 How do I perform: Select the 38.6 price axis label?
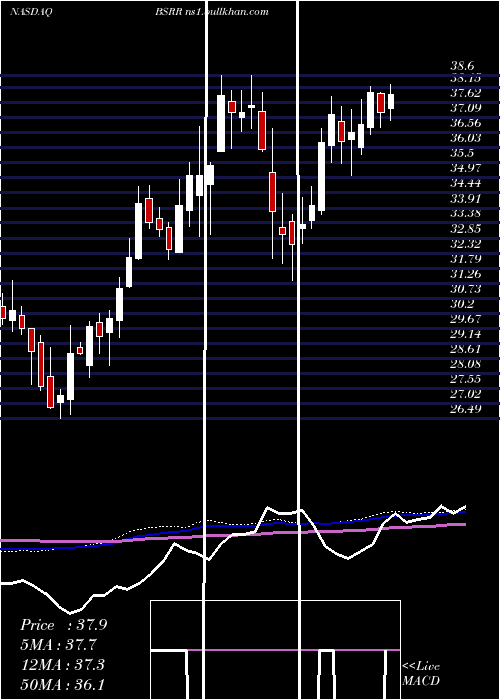coord(462,66)
